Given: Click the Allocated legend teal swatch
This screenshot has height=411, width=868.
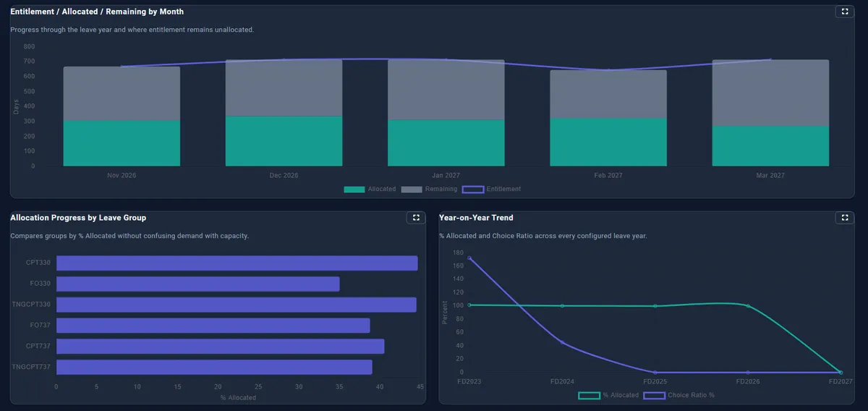Looking at the screenshot, I should [354, 189].
